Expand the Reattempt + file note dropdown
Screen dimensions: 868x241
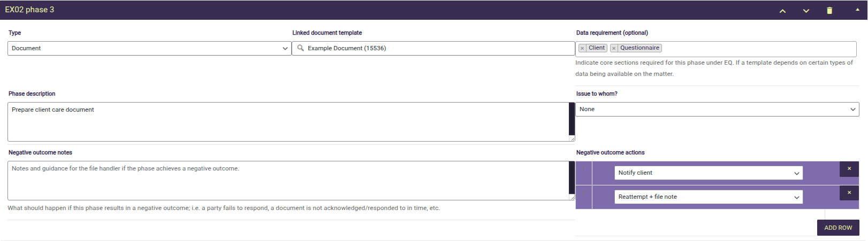coord(708,197)
